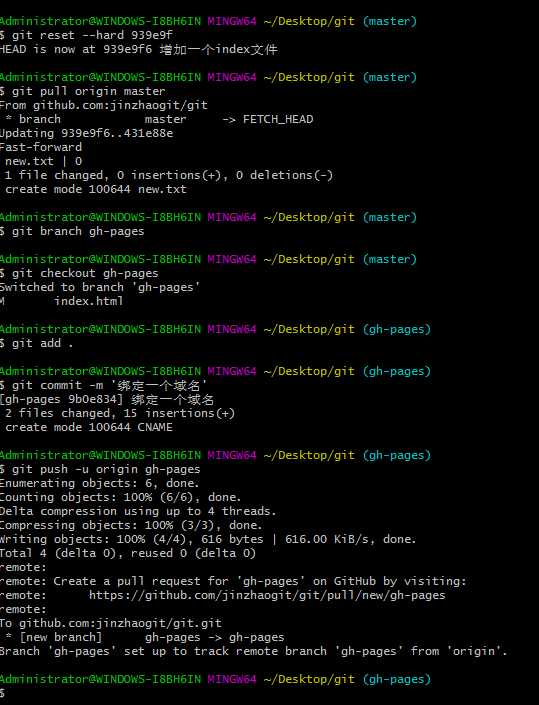Click 'MINGW64' in prompt above git push
The width and height of the screenshot is (539, 705).
tap(232, 455)
